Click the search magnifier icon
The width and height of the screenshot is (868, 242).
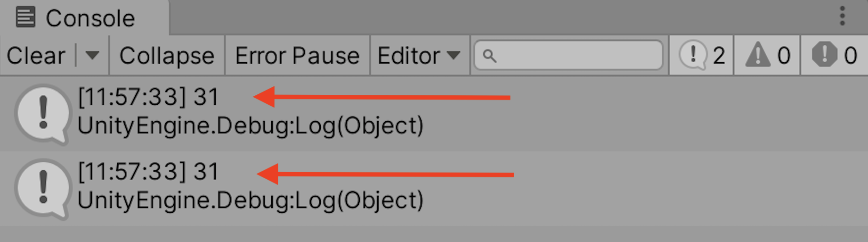pyautogui.click(x=490, y=56)
